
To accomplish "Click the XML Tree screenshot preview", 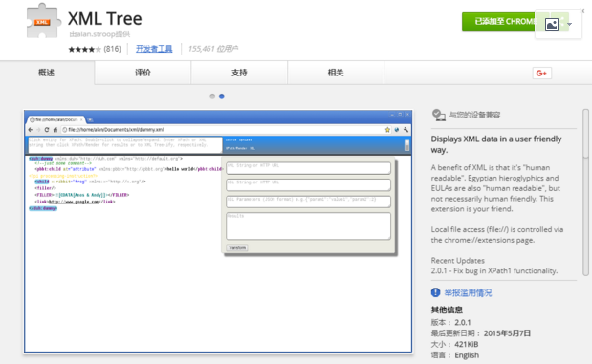I will tap(218, 231).
